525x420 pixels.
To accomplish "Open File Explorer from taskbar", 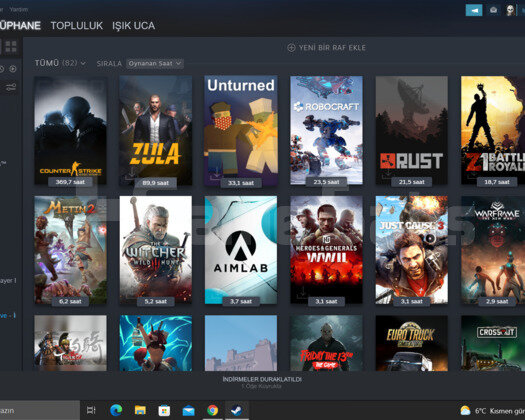I will pos(140,410).
